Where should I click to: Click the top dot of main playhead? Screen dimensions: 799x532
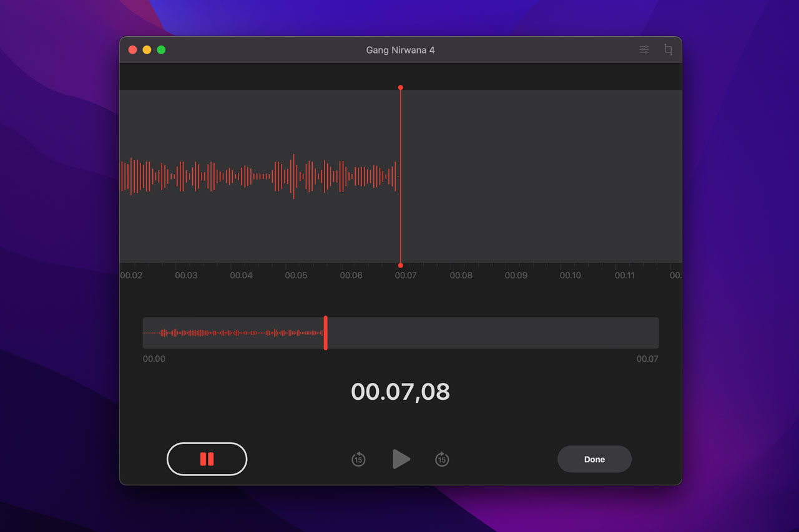pos(401,88)
